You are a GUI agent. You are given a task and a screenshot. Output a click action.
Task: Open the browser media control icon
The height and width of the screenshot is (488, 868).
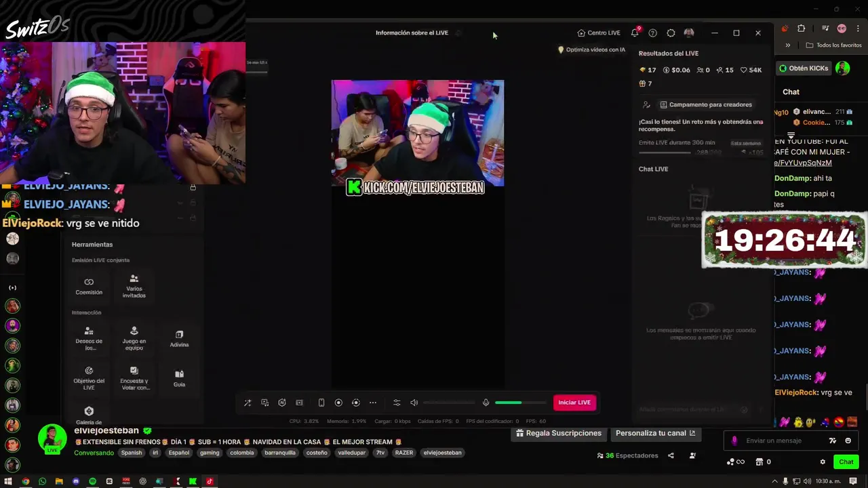(x=825, y=28)
